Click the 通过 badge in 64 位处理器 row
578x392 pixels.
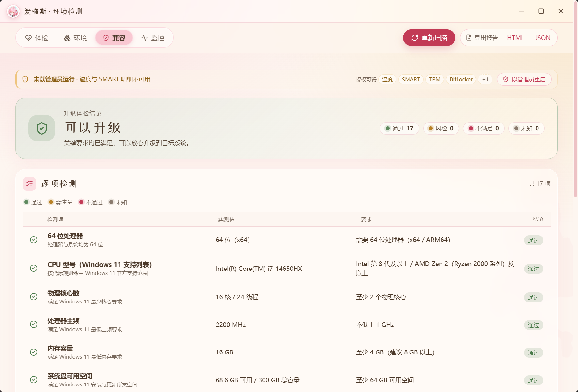click(x=534, y=240)
